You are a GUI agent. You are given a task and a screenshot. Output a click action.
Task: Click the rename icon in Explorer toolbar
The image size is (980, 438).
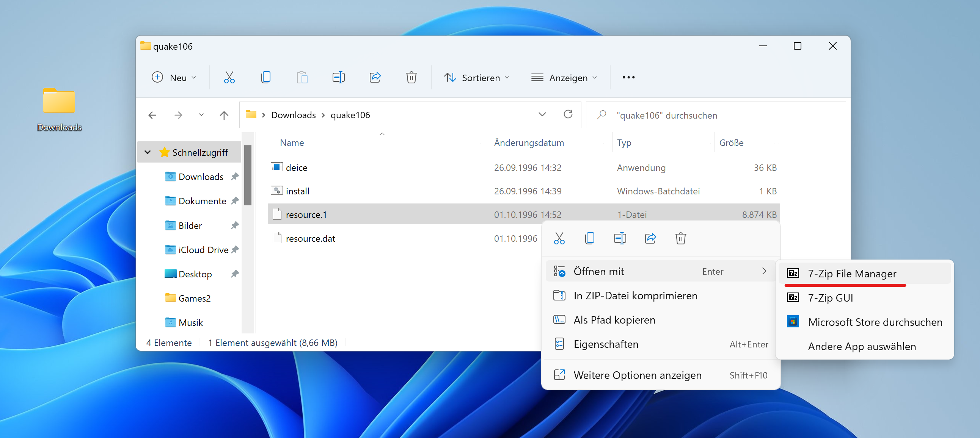(x=338, y=78)
